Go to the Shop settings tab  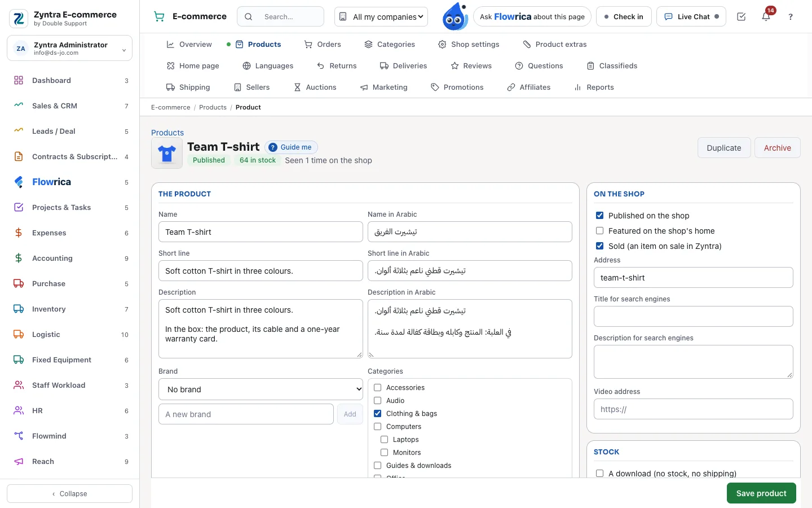click(x=469, y=45)
